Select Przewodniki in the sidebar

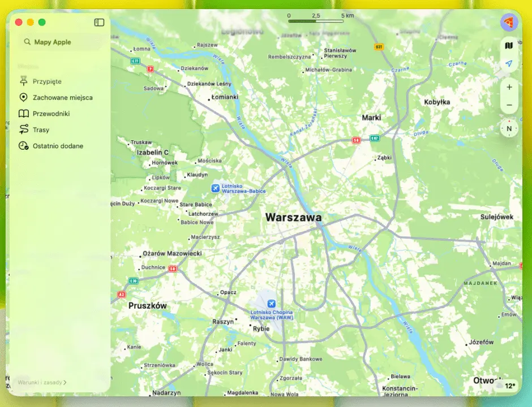[51, 114]
